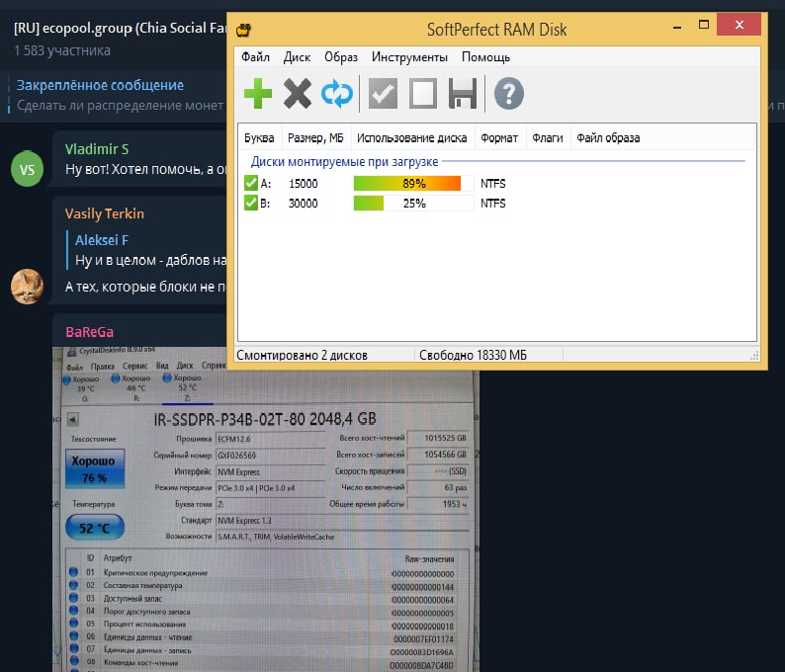Open the Образ menu
785x672 pixels.
point(341,57)
